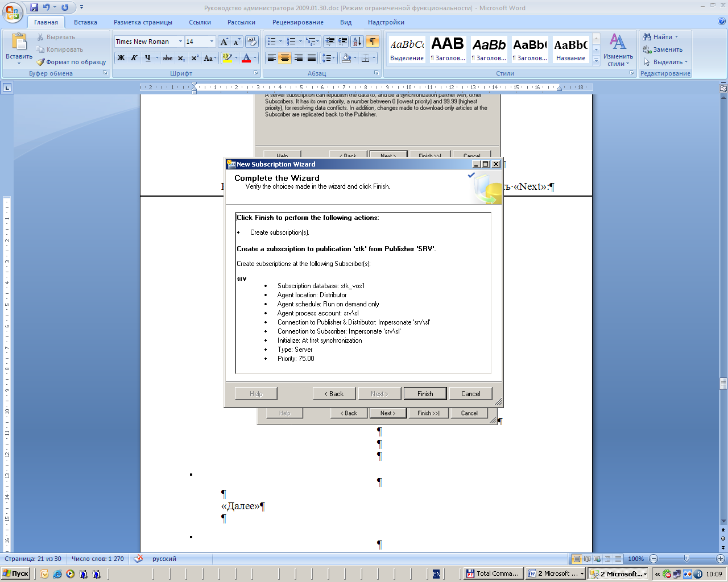Switch to Ссылки tab
This screenshot has width=728, height=582.
tap(200, 22)
